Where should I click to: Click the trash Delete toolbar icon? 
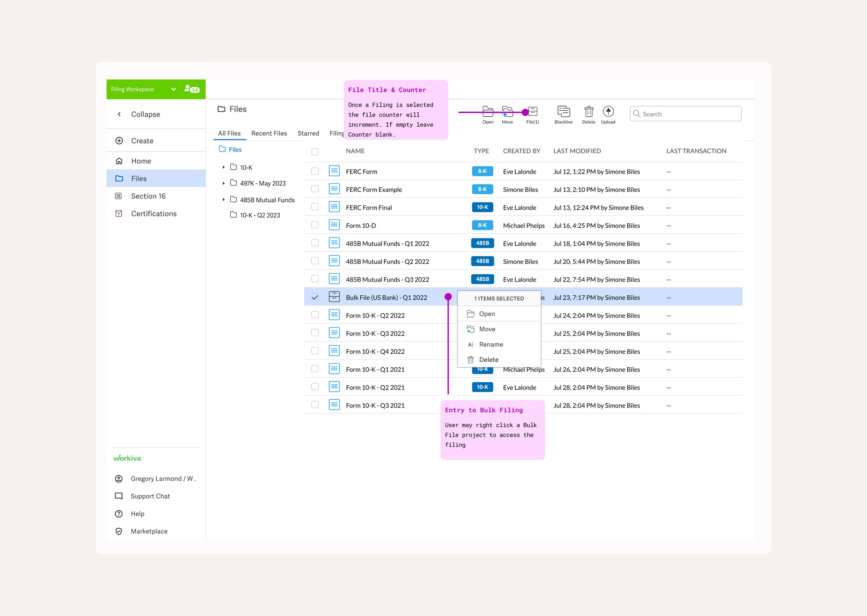tap(588, 112)
